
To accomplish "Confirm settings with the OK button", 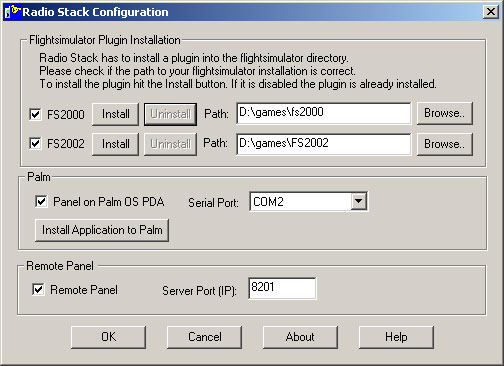I will pos(108,337).
